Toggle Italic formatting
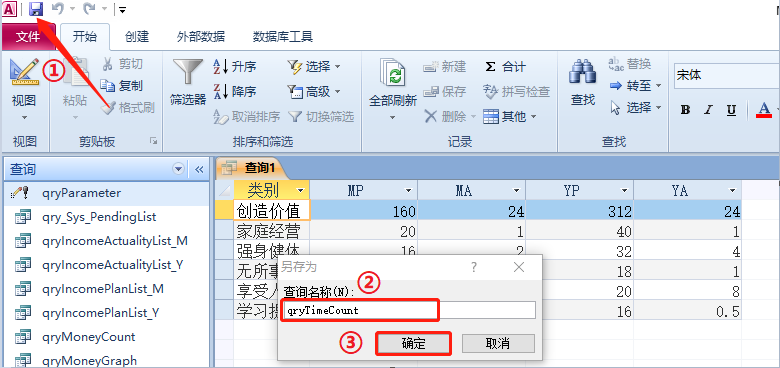 pos(708,110)
